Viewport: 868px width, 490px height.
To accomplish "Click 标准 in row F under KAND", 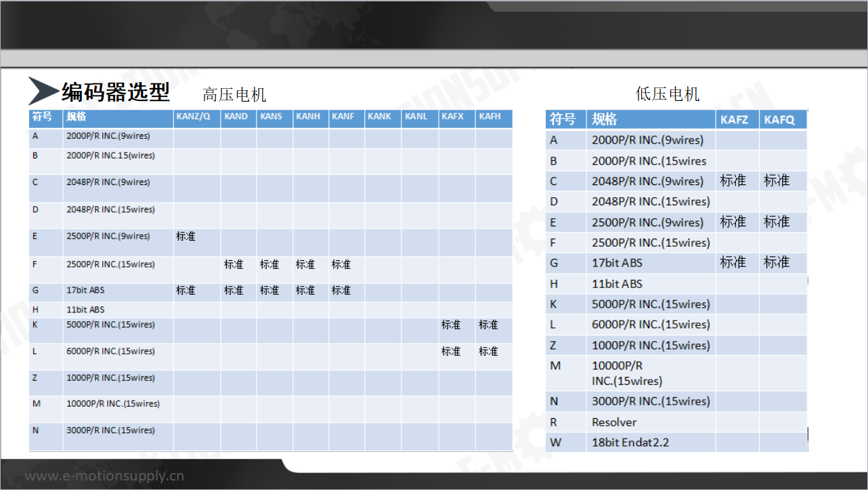I will pos(234,264).
